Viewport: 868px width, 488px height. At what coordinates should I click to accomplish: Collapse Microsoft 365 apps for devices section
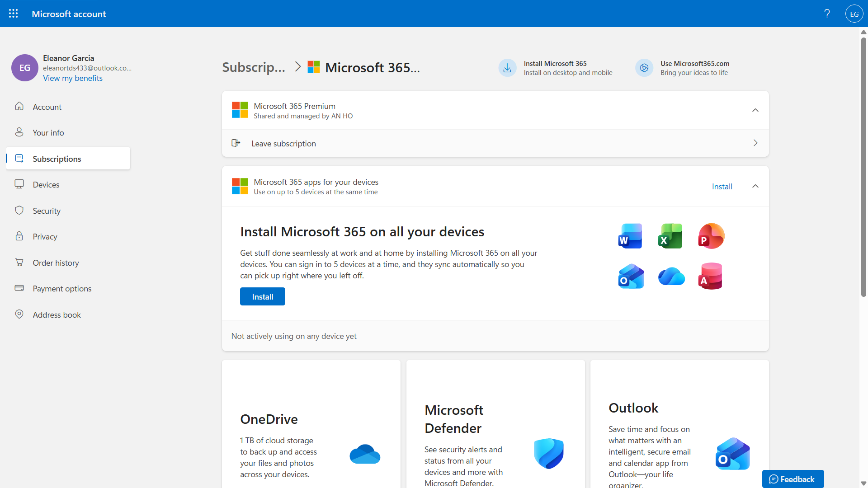pyautogui.click(x=755, y=186)
